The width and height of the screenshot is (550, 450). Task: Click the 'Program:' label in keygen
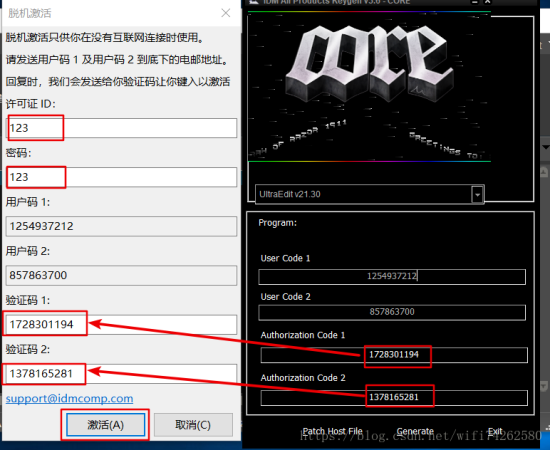click(x=277, y=223)
